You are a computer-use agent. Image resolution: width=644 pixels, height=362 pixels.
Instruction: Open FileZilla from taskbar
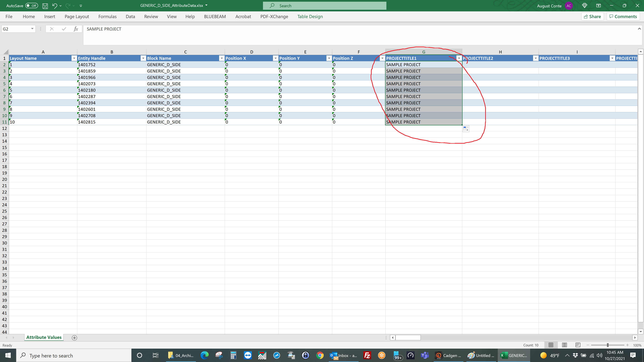click(367, 355)
